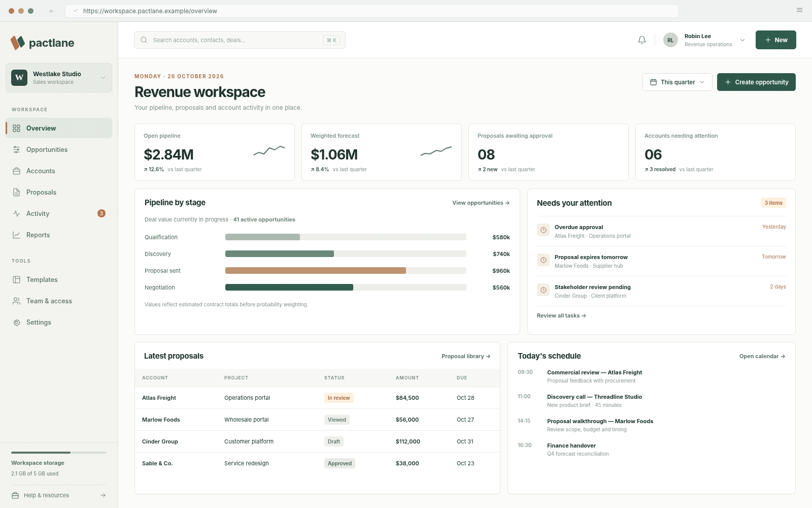The image size is (812, 508).
Task: Click the clock icon beside Proposal expires tomorrow
Action: click(544, 260)
